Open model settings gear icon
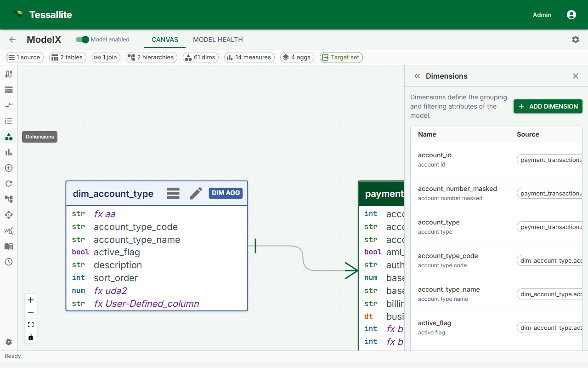 (x=576, y=40)
